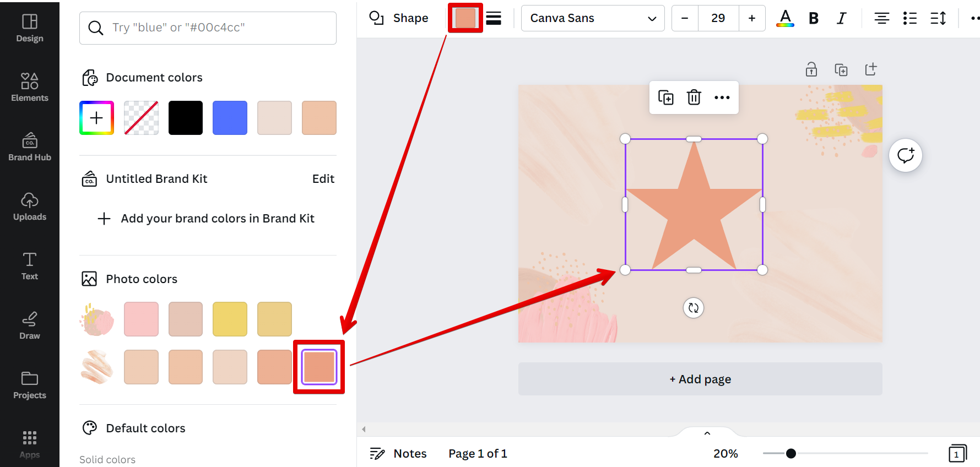
Task: Open the border style options
Action: pos(494,18)
